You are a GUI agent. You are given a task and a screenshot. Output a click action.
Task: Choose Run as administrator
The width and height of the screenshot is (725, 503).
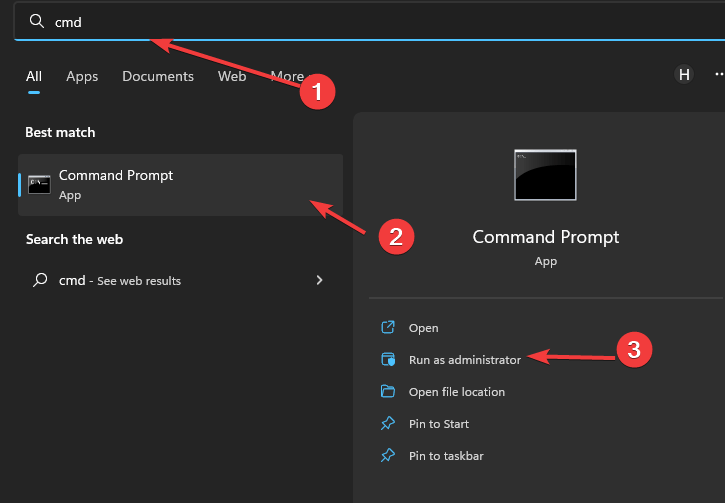click(x=464, y=360)
